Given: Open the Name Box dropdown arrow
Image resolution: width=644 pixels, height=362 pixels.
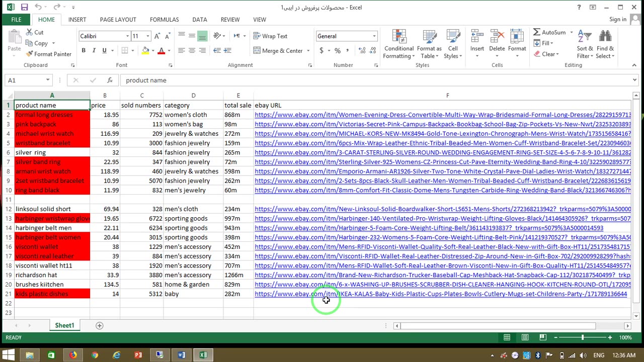Looking at the screenshot, I should click(48, 80).
